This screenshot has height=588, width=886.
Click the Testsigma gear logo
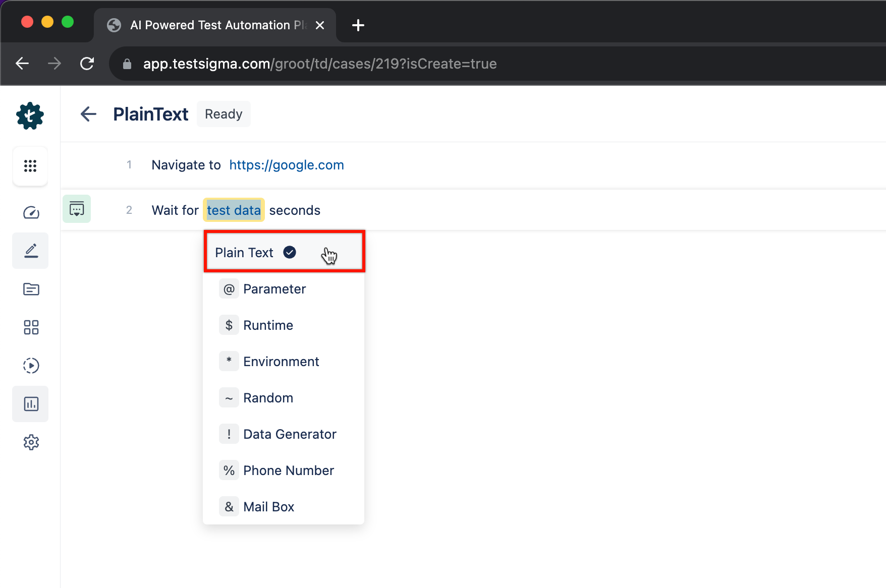tap(30, 116)
